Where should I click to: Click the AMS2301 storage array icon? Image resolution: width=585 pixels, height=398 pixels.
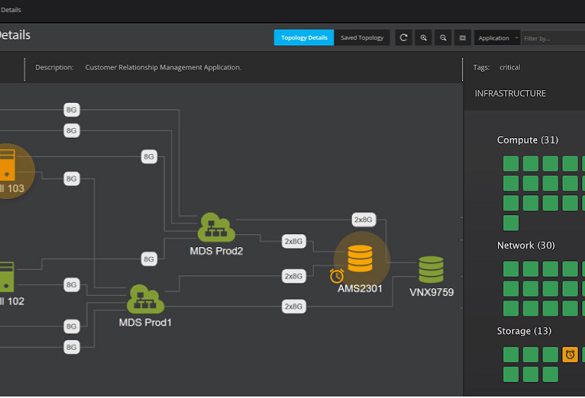pos(360,258)
